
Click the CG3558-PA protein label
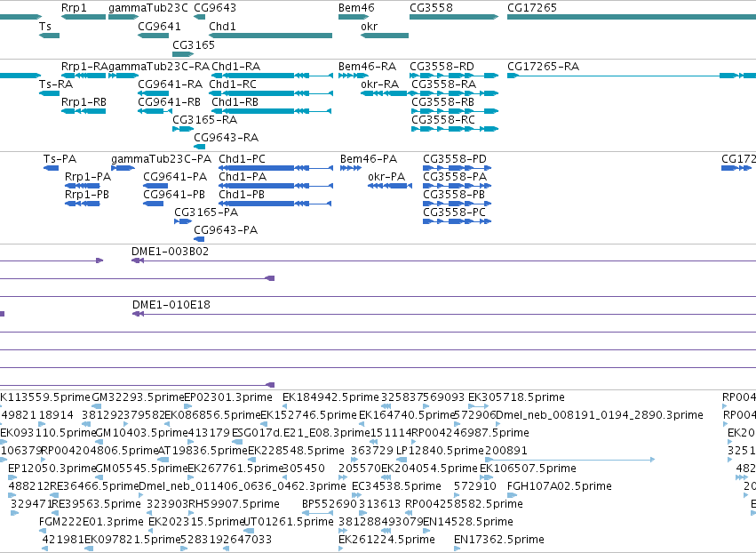(x=455, y=177)
